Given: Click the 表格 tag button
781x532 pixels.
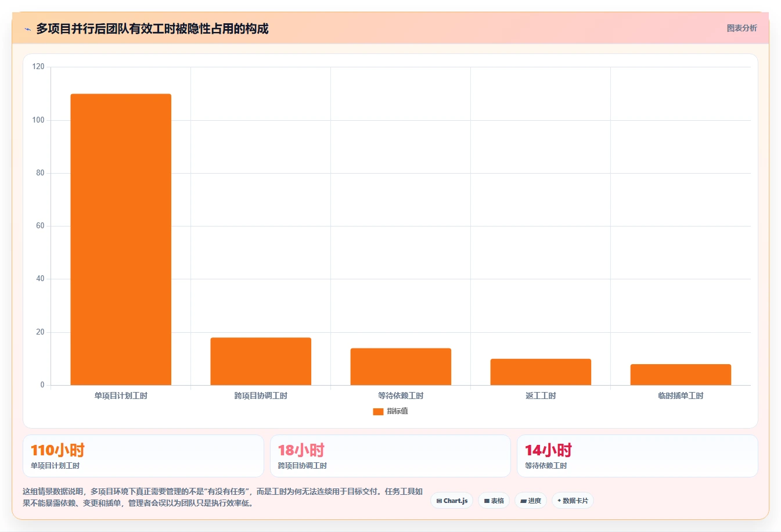Looking at the screenshot, I should 494,501.
